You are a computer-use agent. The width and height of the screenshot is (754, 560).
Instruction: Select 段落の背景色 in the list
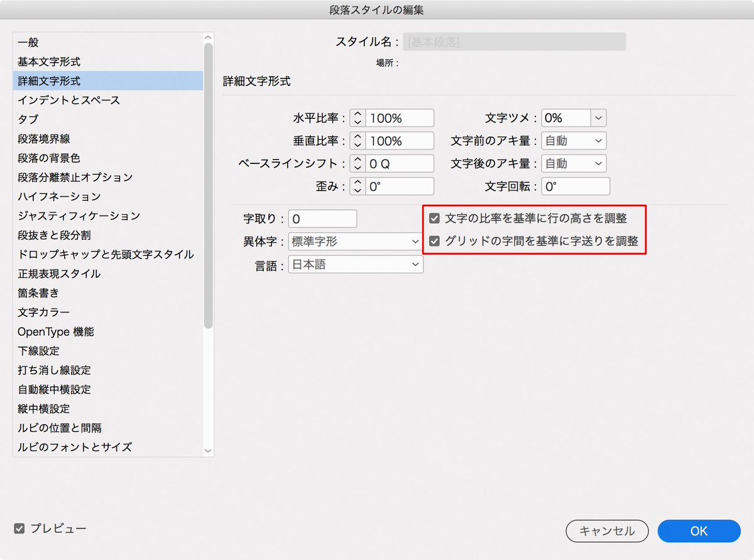click(108, 158)
